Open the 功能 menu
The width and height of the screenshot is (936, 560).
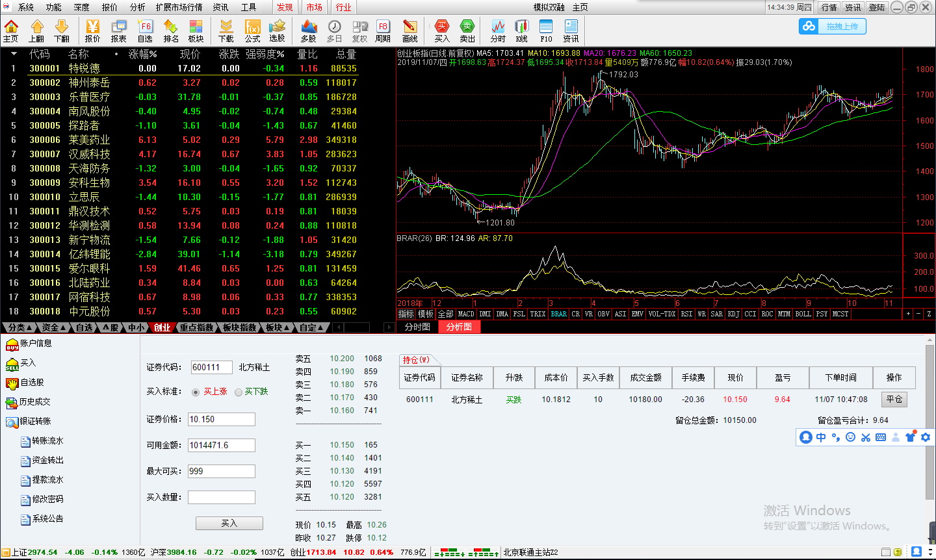tap(54, 7)
